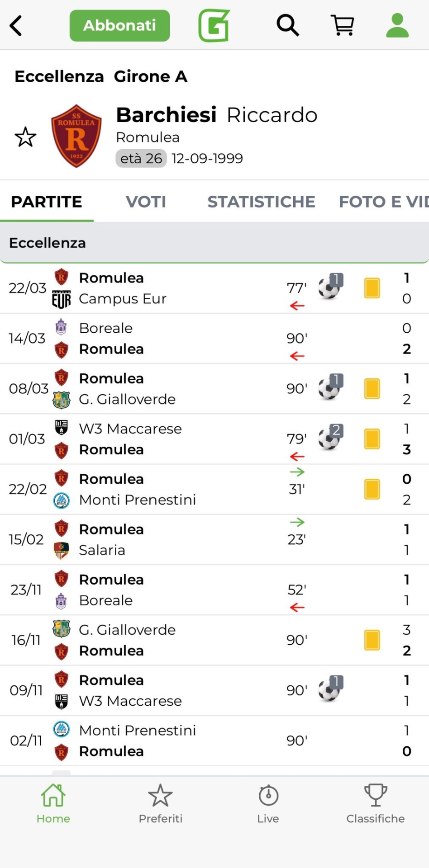Viewport: 429px width, 868px height.
Task: Switch to the VOTI tab
Action: tap(146, 202)
